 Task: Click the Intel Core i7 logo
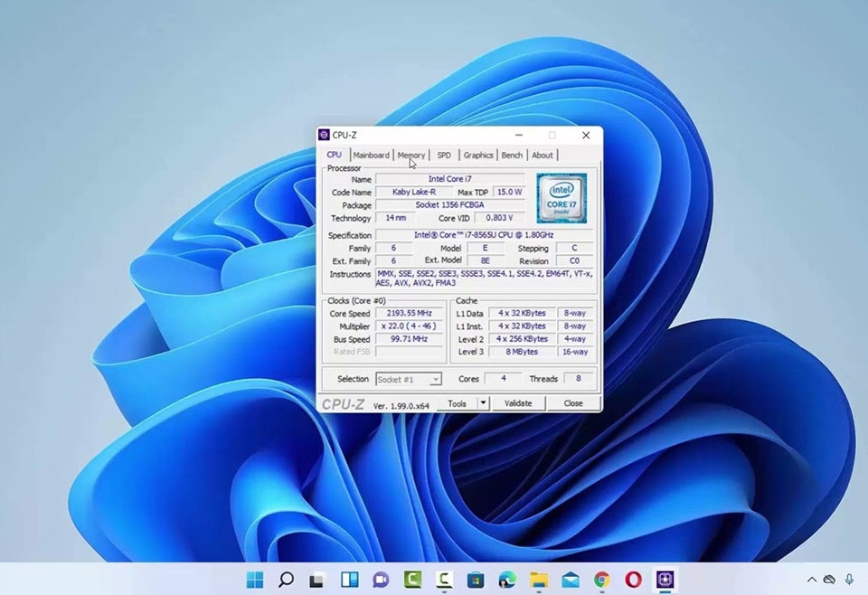[561, 198]
